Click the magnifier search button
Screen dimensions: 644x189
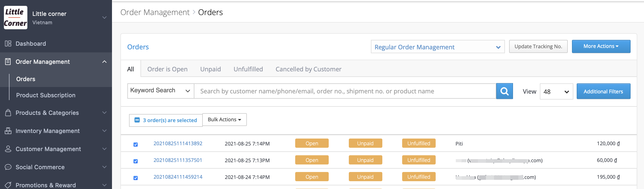[504, 91]
